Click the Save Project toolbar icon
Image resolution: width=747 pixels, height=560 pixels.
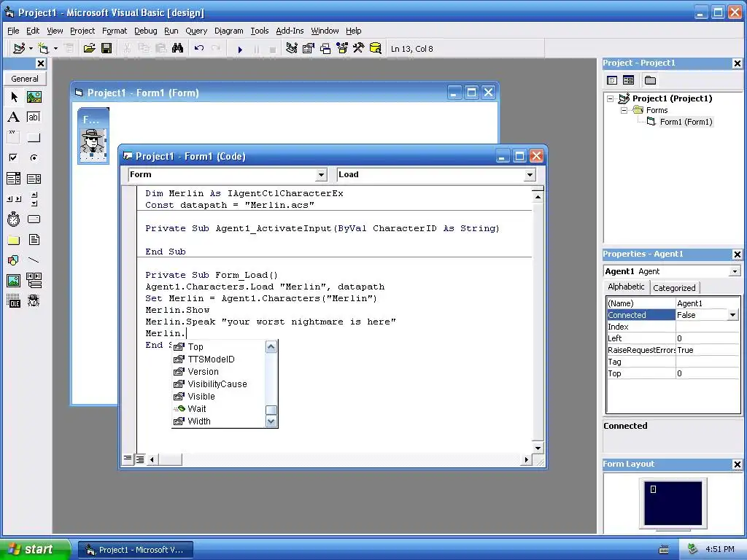tap(107, 48)
